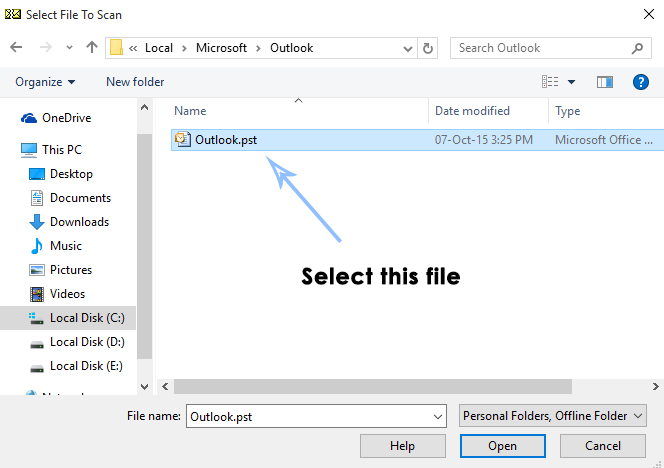Click the Microsoft Office type cell
Image resolution: width=664 pixels, height=468 pixels.
[603, 140]
